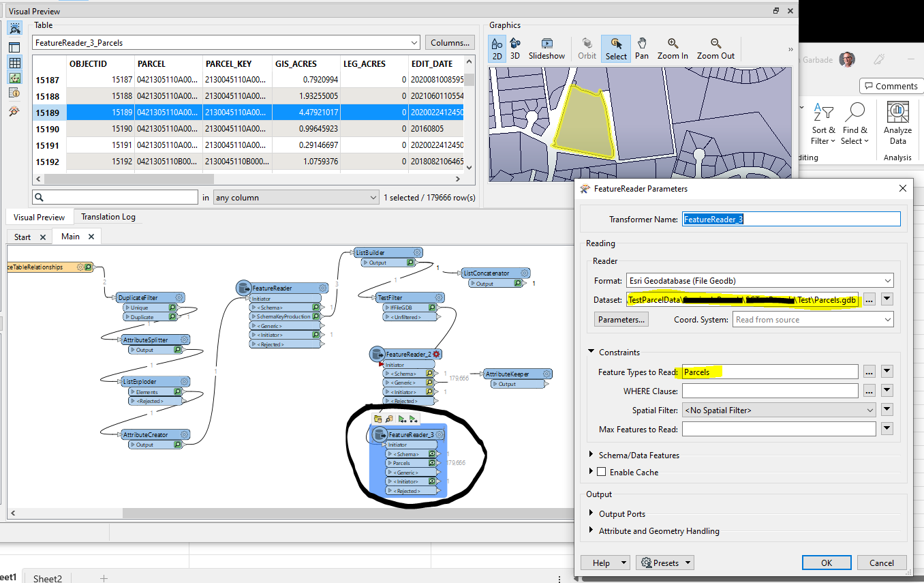Open the Dataset parameter arrow menu
The image size is (924, 583).
click(x=887, y=299)
